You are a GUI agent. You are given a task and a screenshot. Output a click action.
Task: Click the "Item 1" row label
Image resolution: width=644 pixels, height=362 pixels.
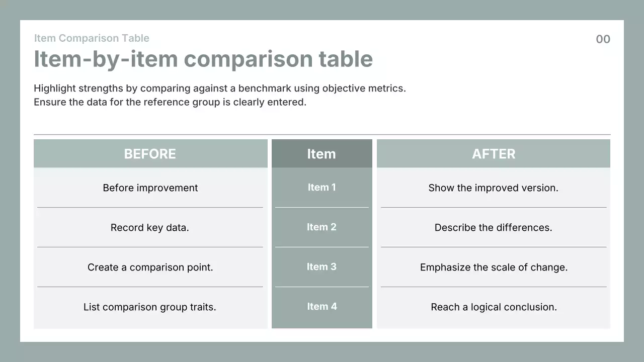(321, 188)
